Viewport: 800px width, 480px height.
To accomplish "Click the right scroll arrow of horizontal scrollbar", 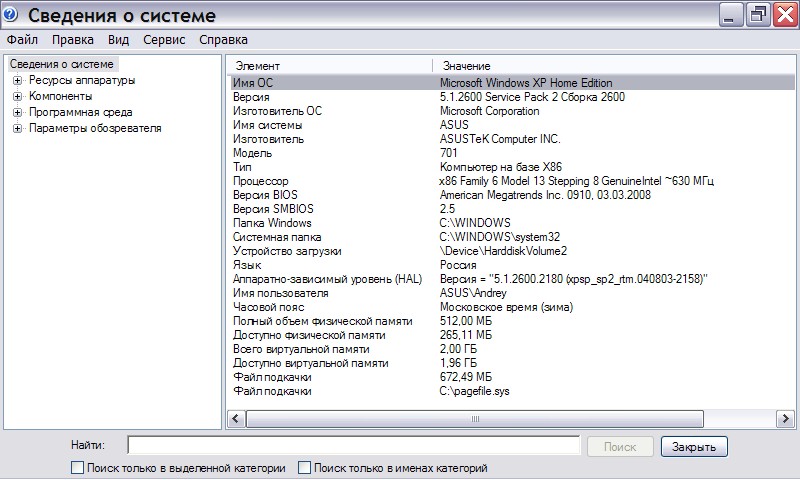I will click(787, 419).
